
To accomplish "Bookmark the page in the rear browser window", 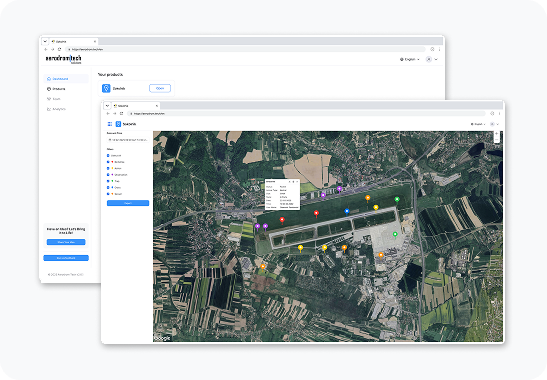I will 432,49.
